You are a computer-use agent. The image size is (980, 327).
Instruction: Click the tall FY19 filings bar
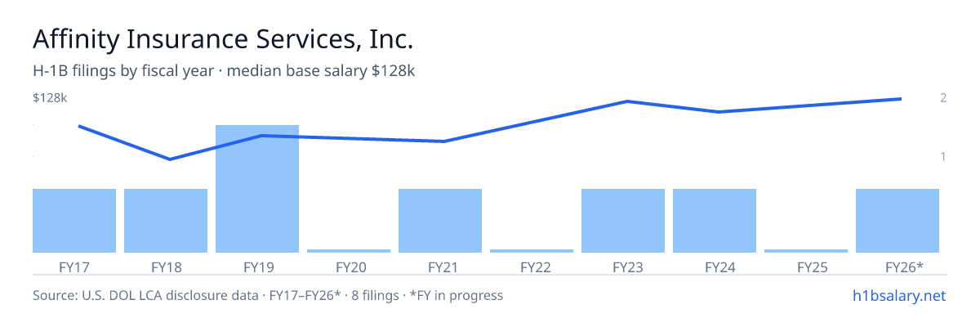(257, 189)
